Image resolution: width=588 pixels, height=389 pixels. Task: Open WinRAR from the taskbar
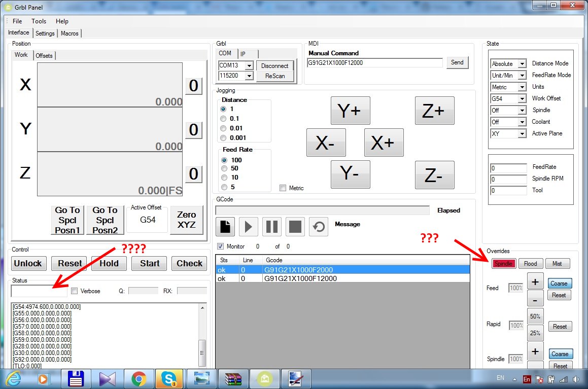(x=233, y=379)
